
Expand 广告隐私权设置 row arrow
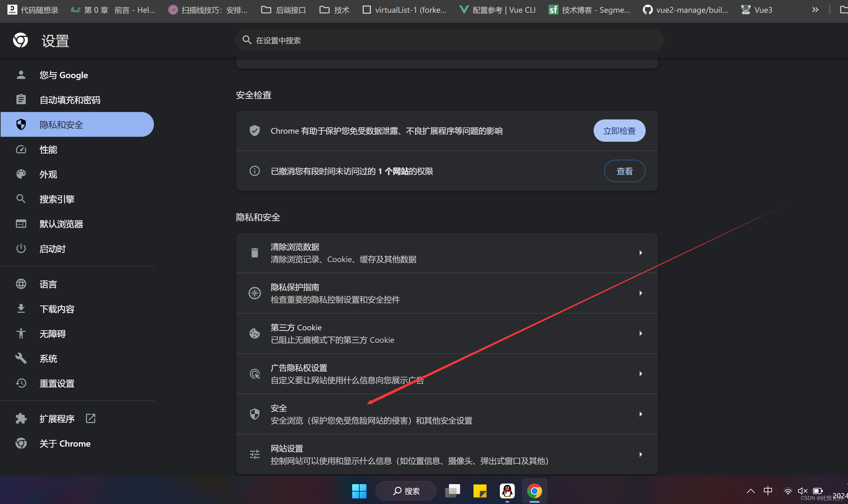click(640, 374)
